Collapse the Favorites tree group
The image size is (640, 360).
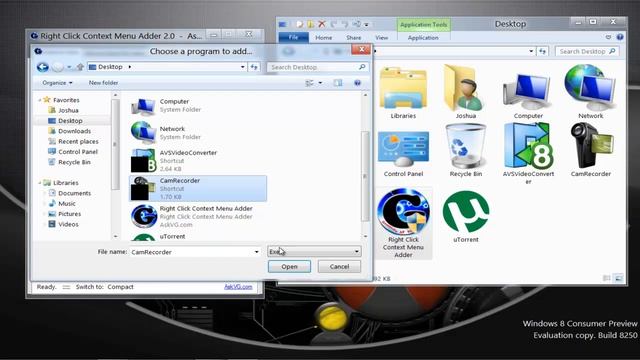pyautogui.click(x=40, y=100)
